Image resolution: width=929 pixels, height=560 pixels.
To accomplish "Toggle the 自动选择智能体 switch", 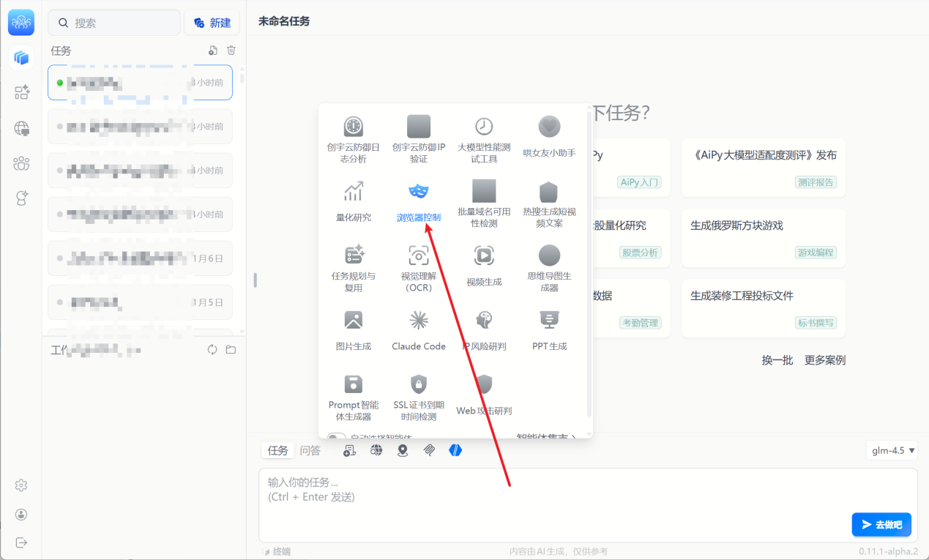I will (337, 438).
